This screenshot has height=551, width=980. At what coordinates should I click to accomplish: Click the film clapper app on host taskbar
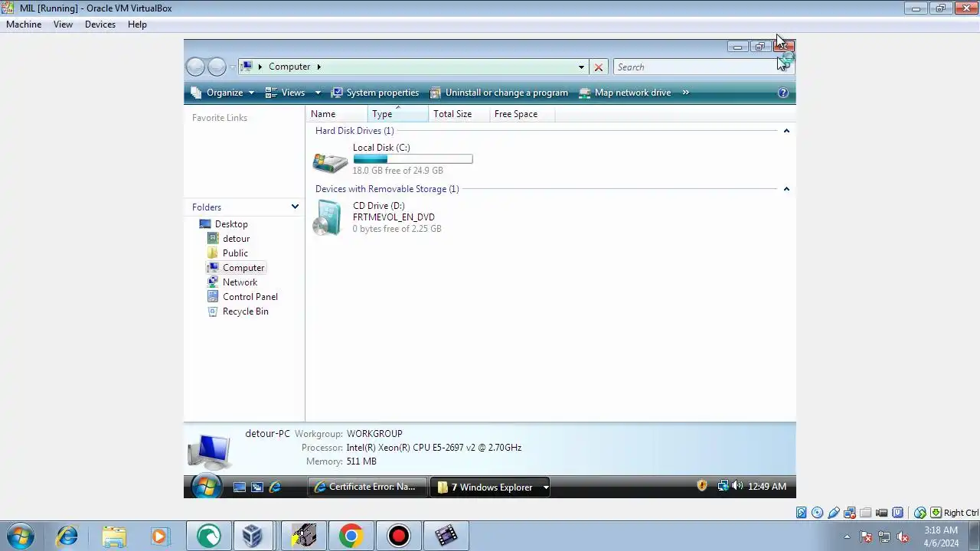point(446,536)
